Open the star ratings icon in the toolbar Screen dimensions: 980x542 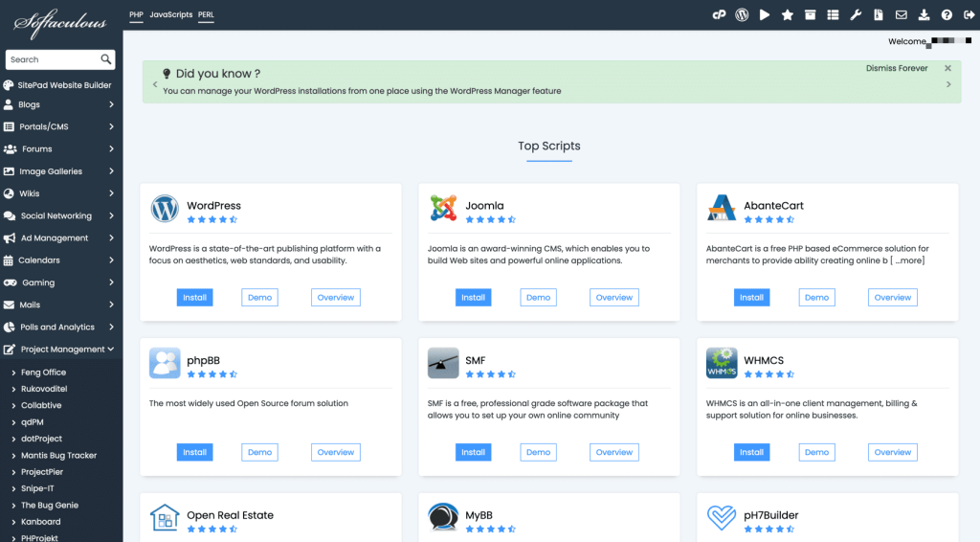click(788, 15)
